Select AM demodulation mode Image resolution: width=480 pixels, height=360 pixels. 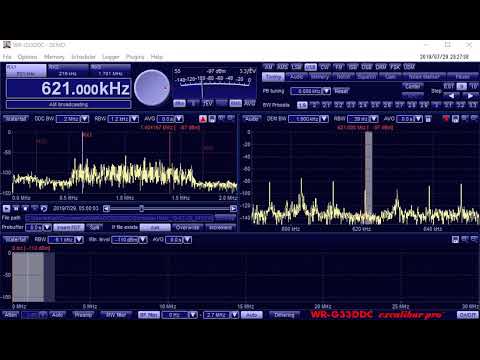268,67
